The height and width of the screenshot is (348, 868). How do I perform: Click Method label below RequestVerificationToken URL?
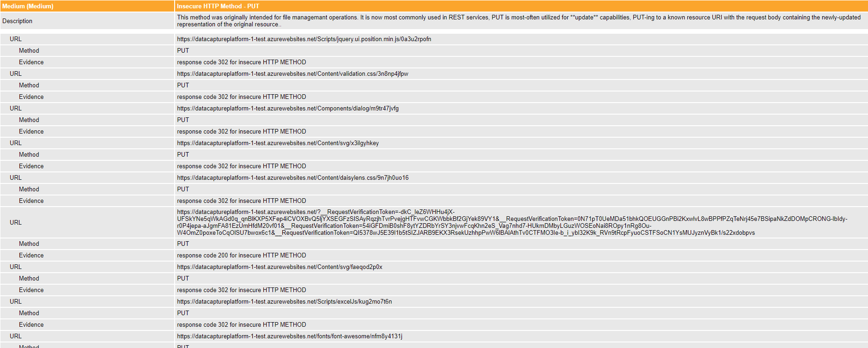point(29,244)
